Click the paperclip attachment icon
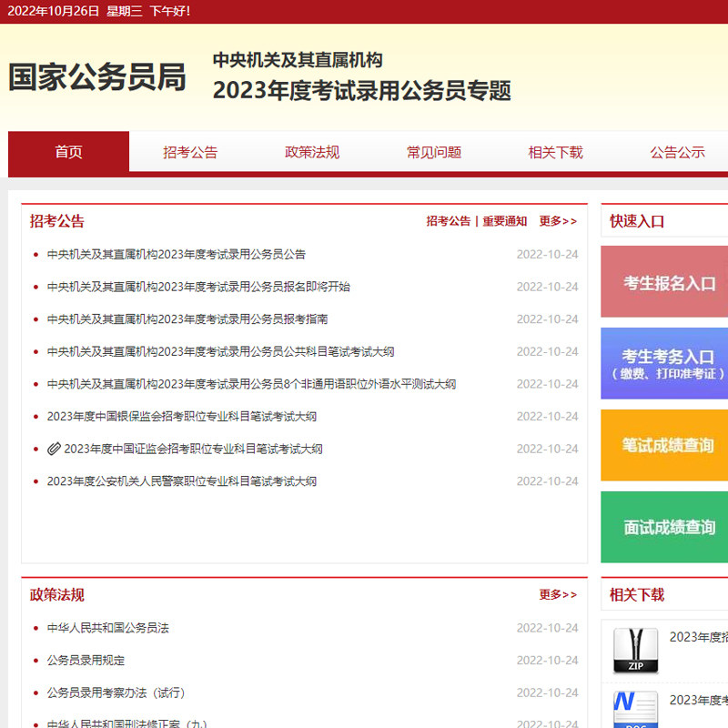Viewport: 728px width, 728px height. pyautogui.click(x=54, y=449)
